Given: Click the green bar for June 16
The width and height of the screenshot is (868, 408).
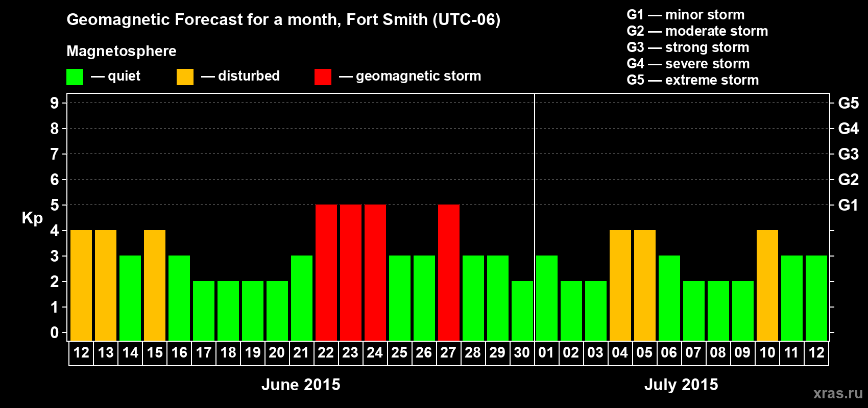Looking at the screenshot, I should (x=179, y=298).
